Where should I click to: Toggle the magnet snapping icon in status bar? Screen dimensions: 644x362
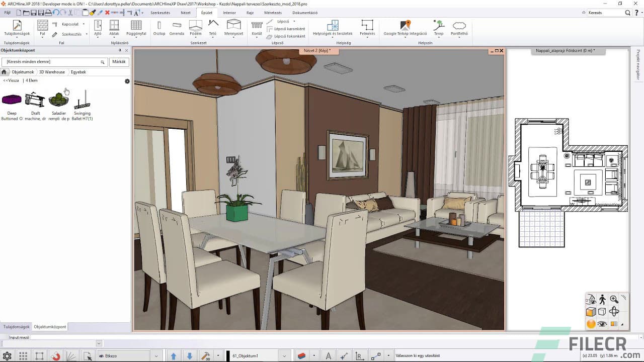coord(54,355)
